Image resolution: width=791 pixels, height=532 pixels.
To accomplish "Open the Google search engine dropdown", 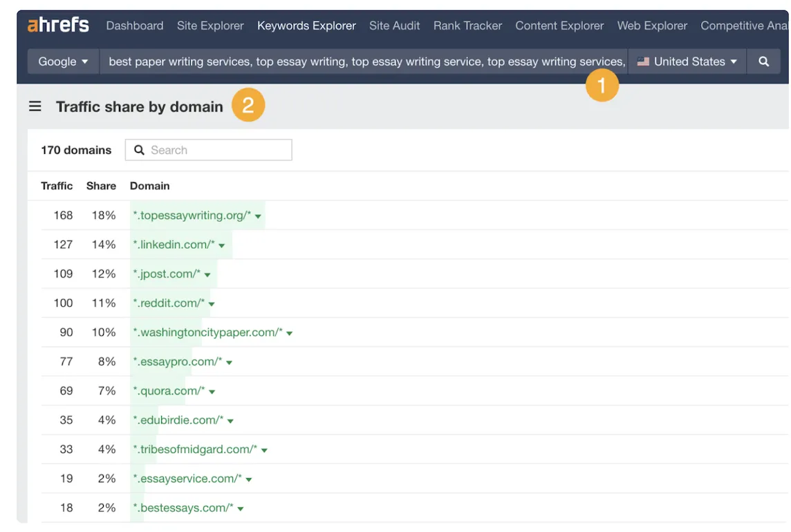I will coord(63,61).
